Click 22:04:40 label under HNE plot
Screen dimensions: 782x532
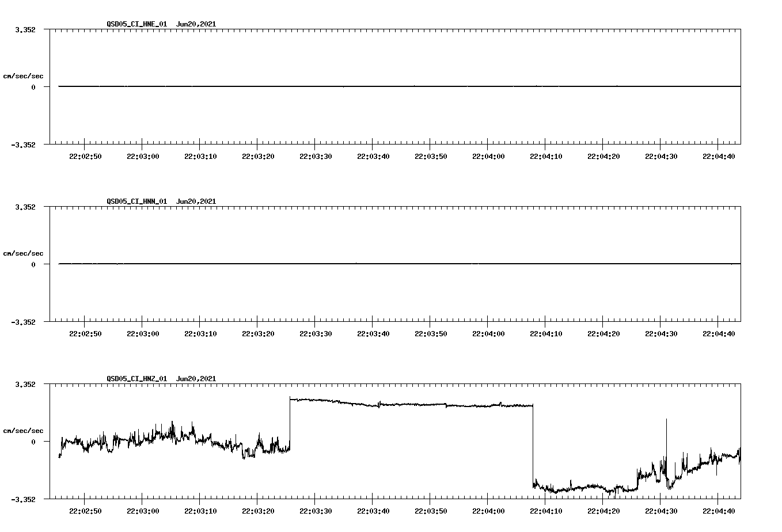click(x=719, y=157)
